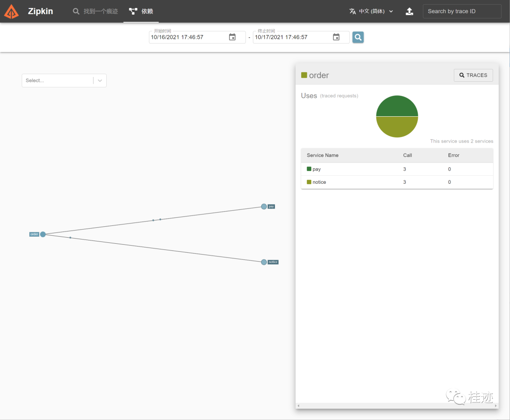Click the olive color square beside notice
The height and width of the screenshot is (420, 510).
coord(309,182)
